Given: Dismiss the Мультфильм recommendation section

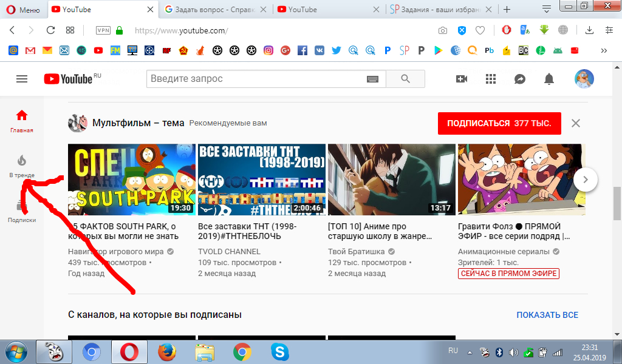Looking at the screenshot, I should pyautogui.click(x=576, y=123).
